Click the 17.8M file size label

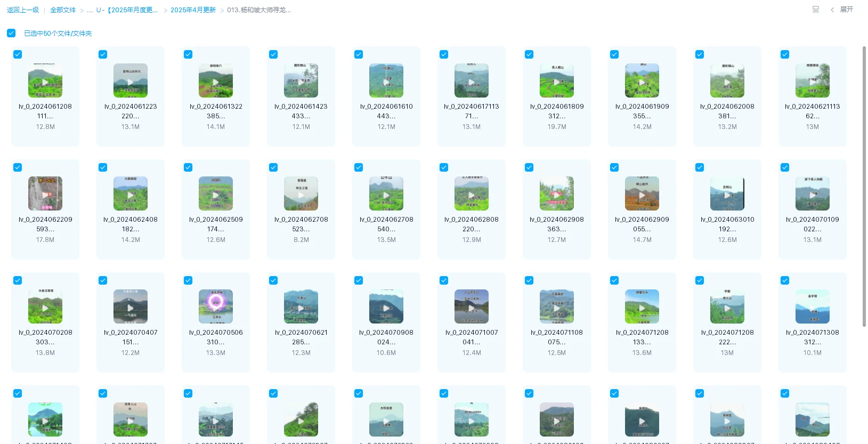(45, 240)
